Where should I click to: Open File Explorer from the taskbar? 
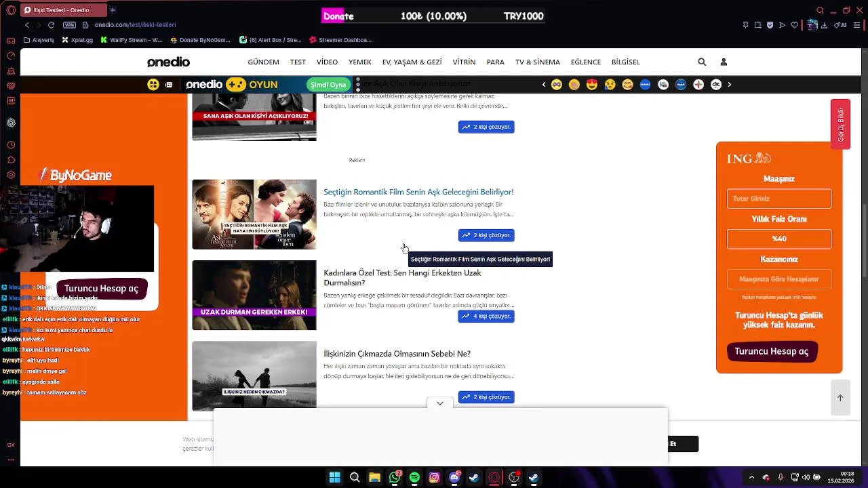(374, 478)
